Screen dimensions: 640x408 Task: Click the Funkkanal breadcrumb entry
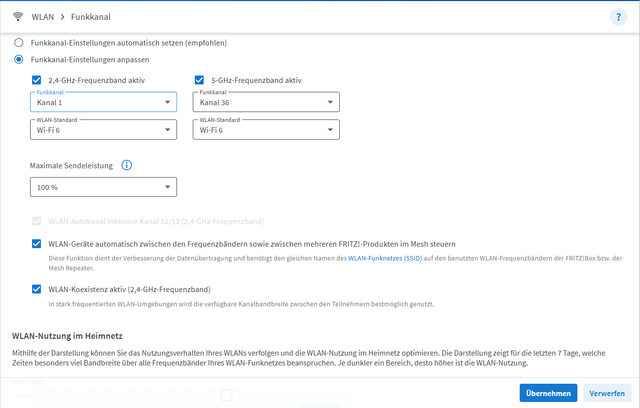coord(91,17)
